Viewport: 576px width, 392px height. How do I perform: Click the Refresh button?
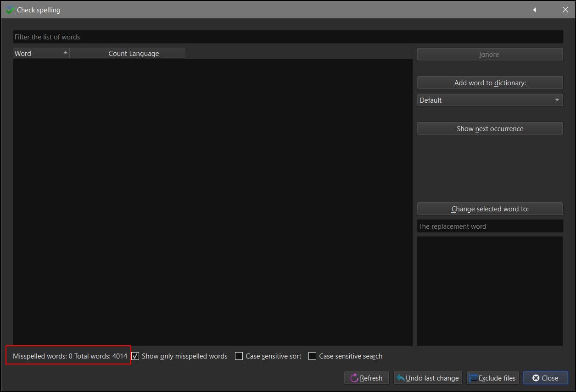[x=367, y=378]
